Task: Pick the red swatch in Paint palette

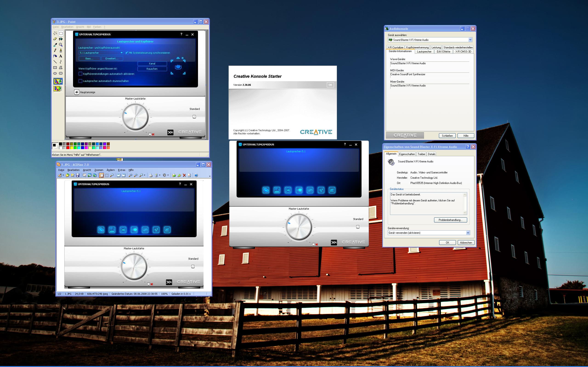Action: click(x=68, y=147)
